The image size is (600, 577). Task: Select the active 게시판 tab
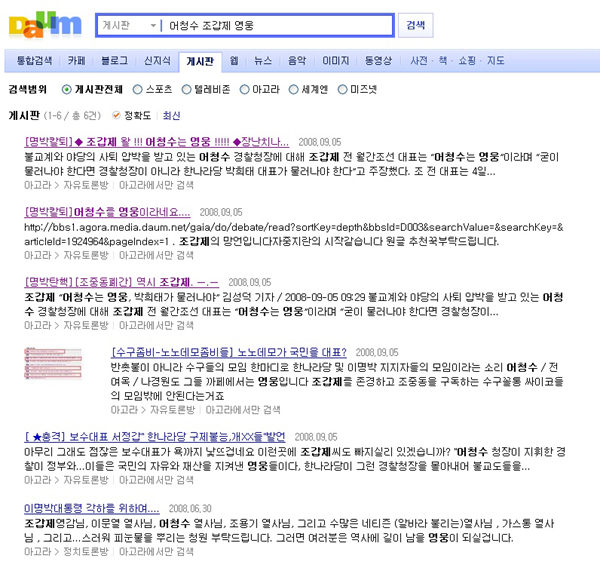(200, 61)
